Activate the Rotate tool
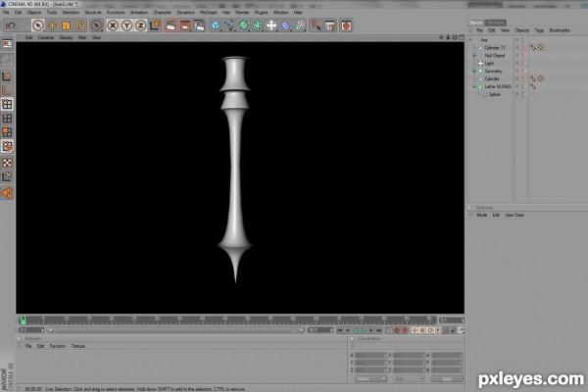Image resolution: width=588 pixels, height=392 pixels. (x=80, y=25)
